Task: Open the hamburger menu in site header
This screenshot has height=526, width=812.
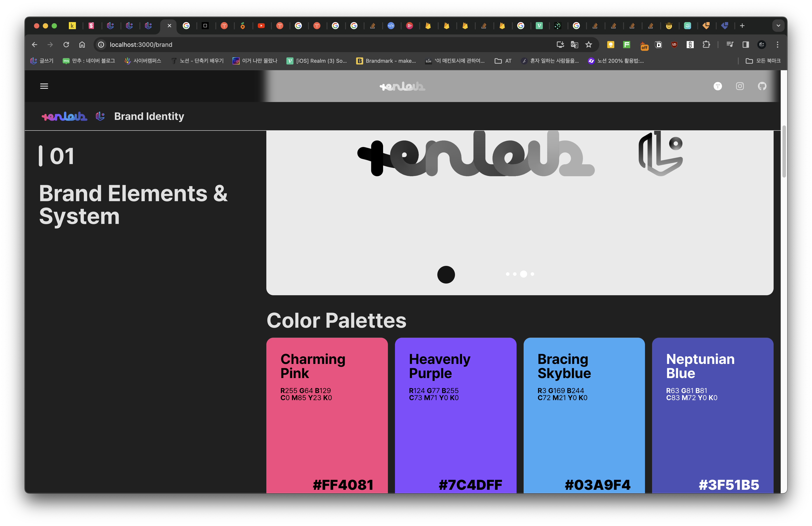Action: (x=44, y=86)
